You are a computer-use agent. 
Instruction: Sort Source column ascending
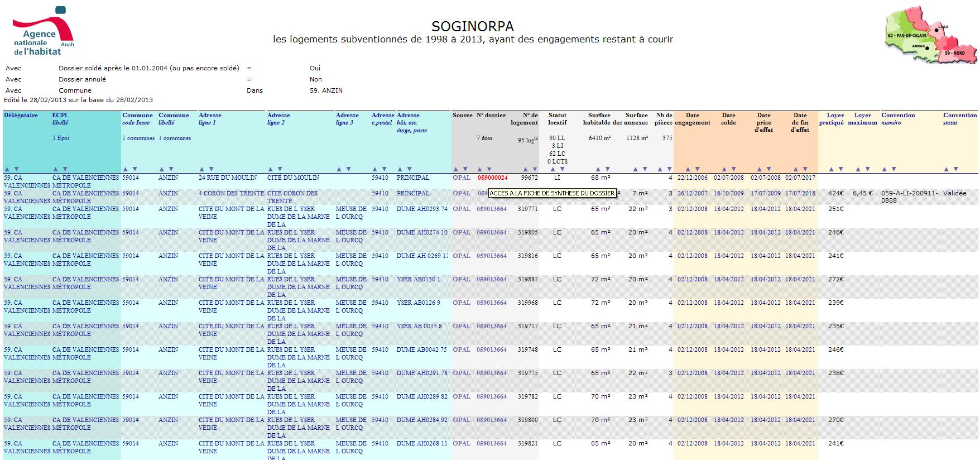[455, 169]
